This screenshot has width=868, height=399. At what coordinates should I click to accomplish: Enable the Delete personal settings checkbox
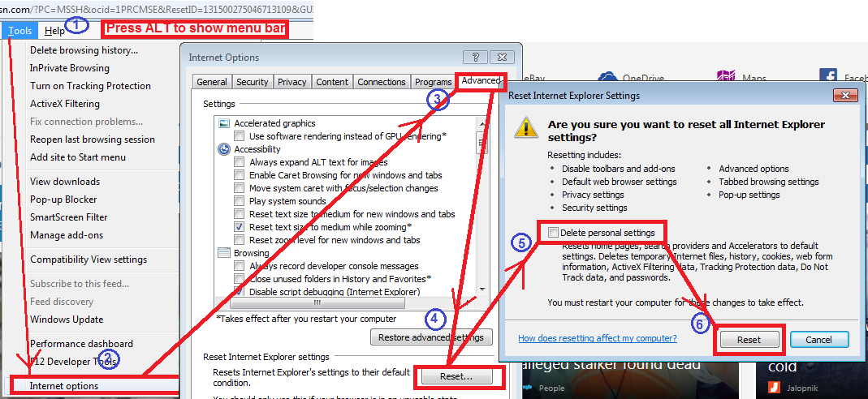pos(554,234)
